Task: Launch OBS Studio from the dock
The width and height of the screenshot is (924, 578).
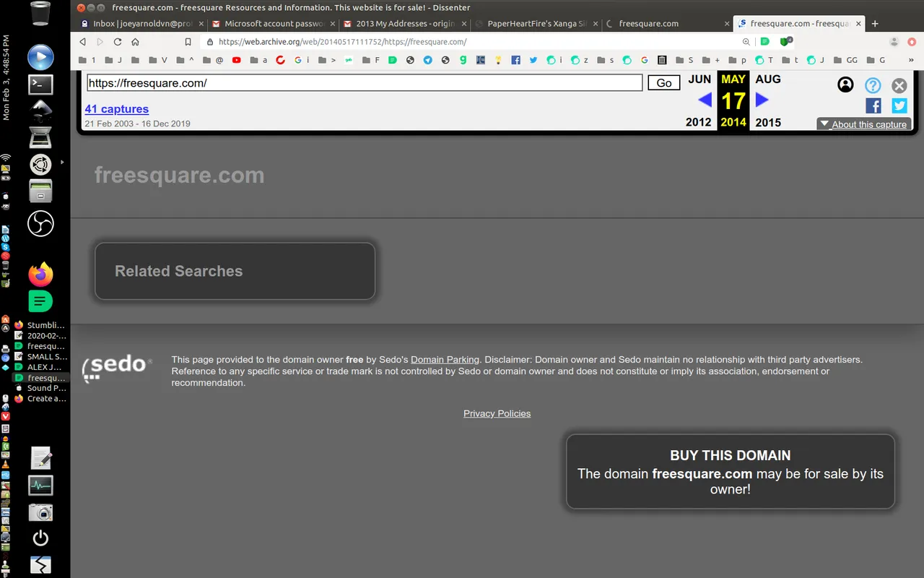Action: (x=40, y=223)
